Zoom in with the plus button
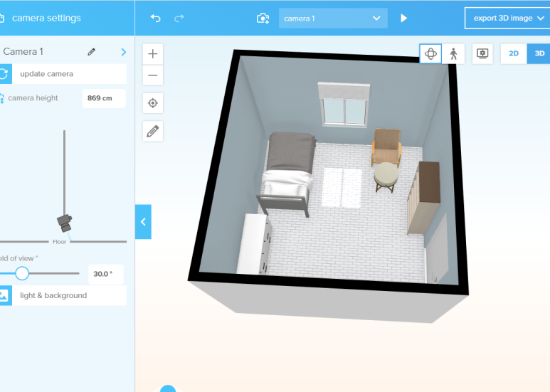 click(x=152, y=54)
